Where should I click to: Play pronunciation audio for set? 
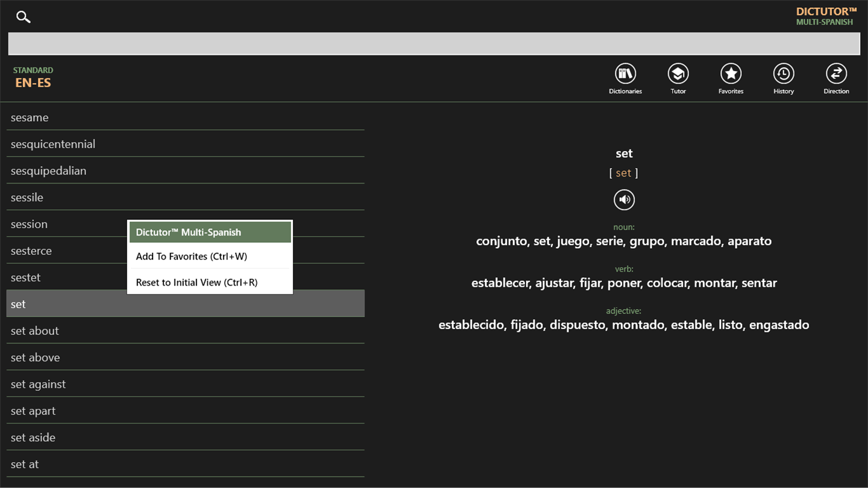point(624,199)
